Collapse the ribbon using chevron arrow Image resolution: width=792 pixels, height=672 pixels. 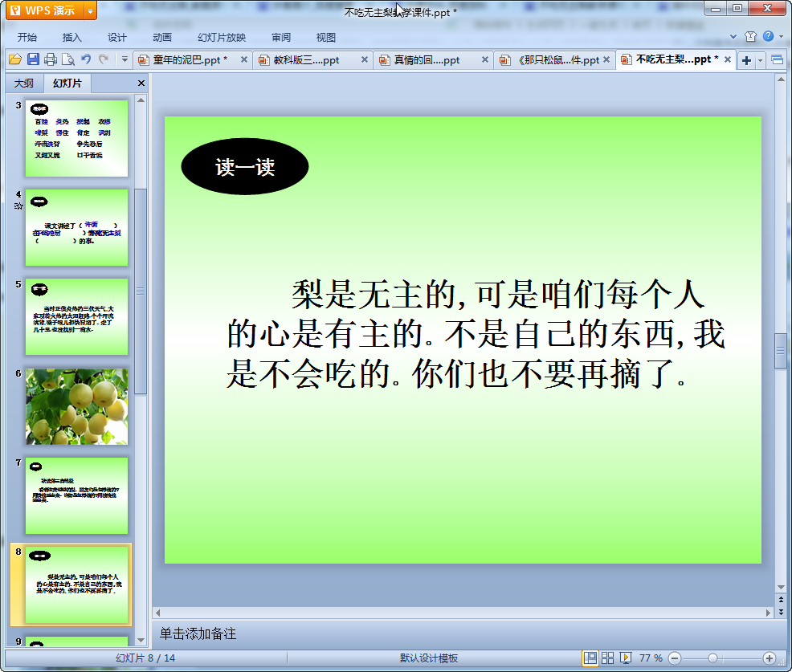733,36
